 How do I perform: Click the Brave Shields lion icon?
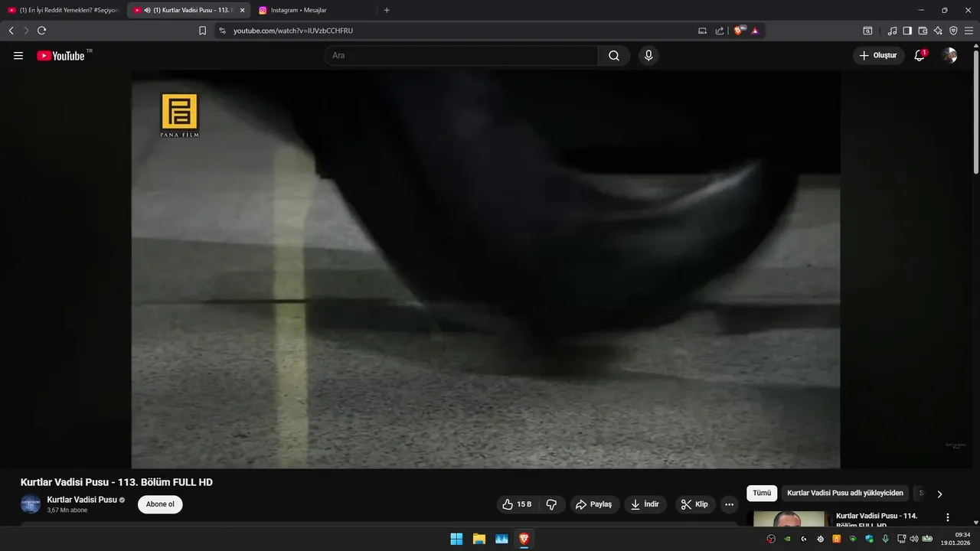[x=739, y=31]
